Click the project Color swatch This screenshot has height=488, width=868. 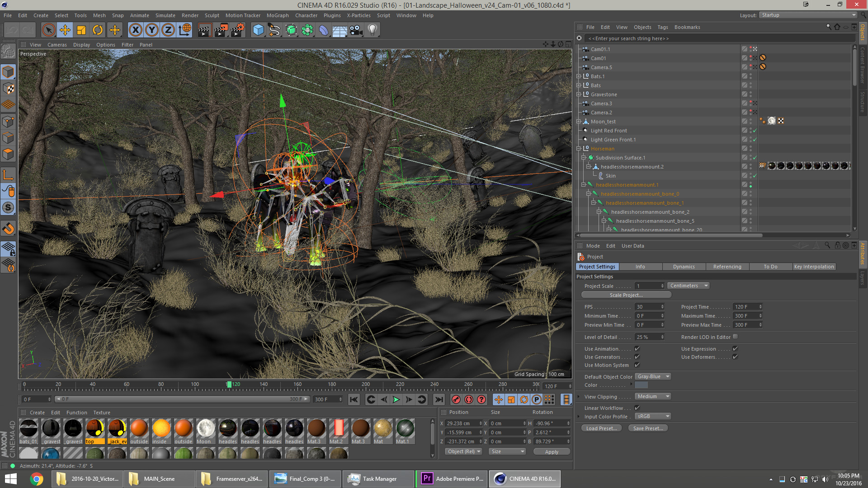(x=641, y=385)
